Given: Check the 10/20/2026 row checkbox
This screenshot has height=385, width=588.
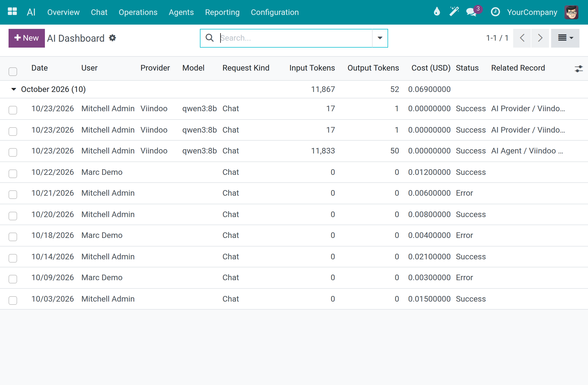Looking at the screenshot, I should [x=13, y=216].
